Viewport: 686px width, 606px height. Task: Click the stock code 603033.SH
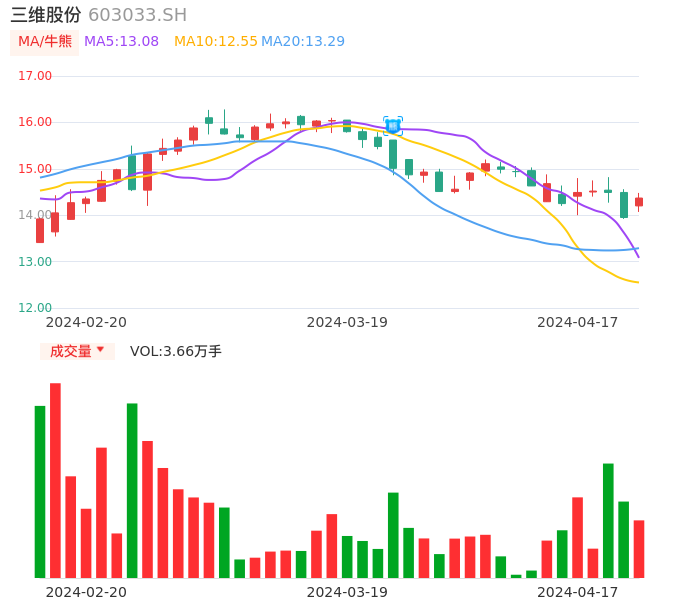(138, 15)
